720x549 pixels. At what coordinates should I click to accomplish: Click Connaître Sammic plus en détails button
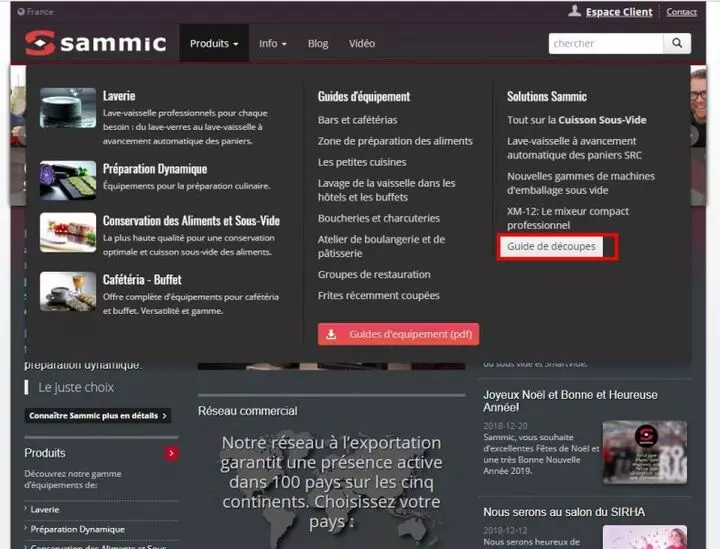[x=98, y=416]
